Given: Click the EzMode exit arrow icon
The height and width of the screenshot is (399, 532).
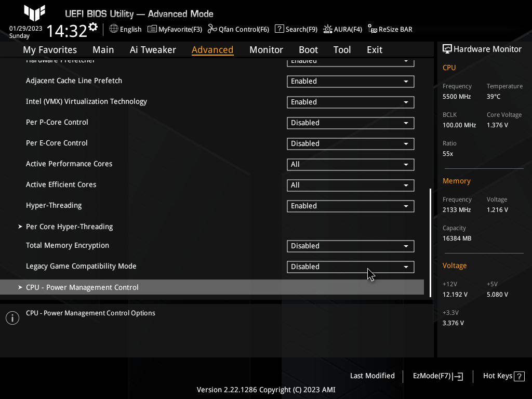Looking at the screenshot, I should click(x=458, y=376).
